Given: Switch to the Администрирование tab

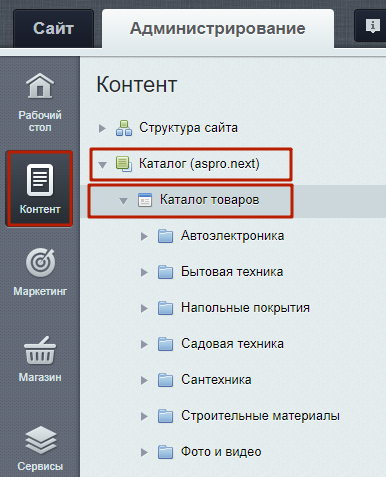Looking at the screenshot, I should pyautogui.click(x=218, y=29).
